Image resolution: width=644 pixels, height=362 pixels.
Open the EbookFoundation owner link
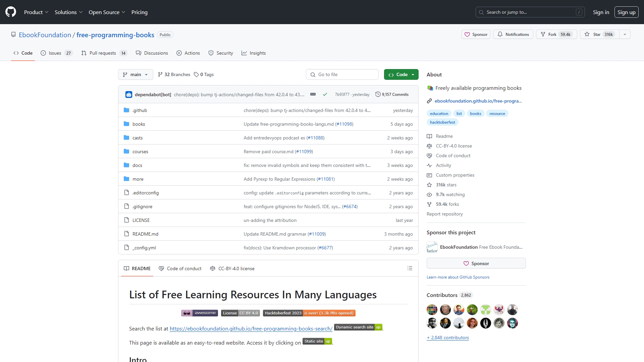[x=45, y=35]
